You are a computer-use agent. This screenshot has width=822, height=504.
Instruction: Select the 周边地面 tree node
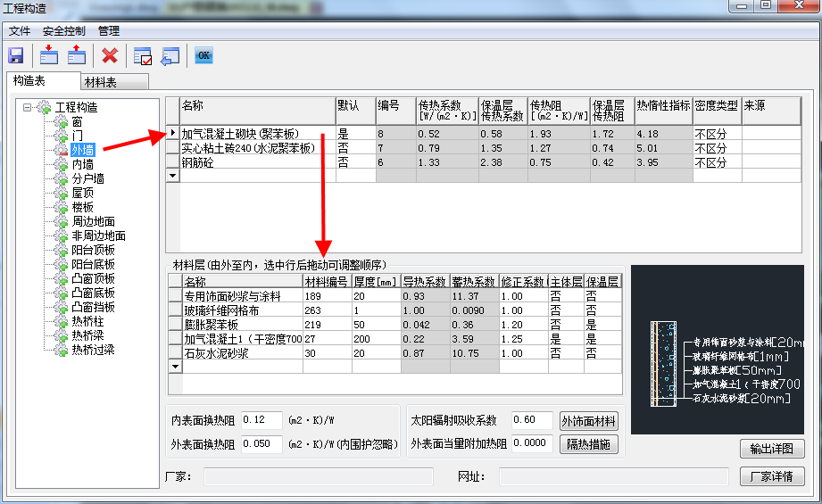point(94,221)
